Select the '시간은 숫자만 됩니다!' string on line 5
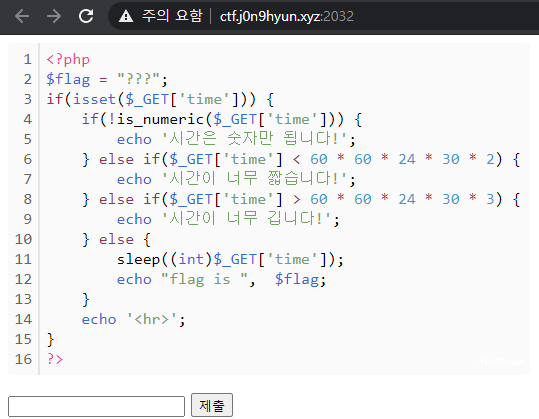 [254, 139]
